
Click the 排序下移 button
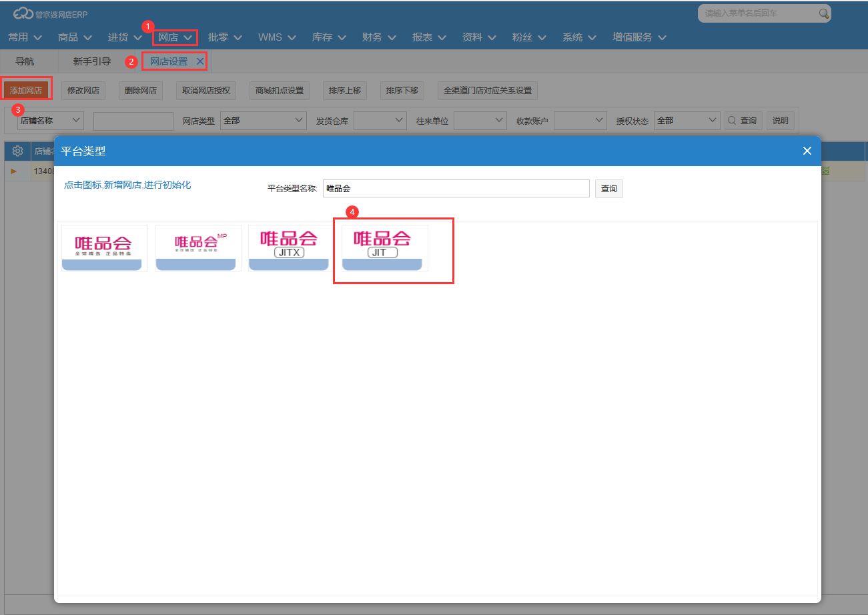(402, 91)
